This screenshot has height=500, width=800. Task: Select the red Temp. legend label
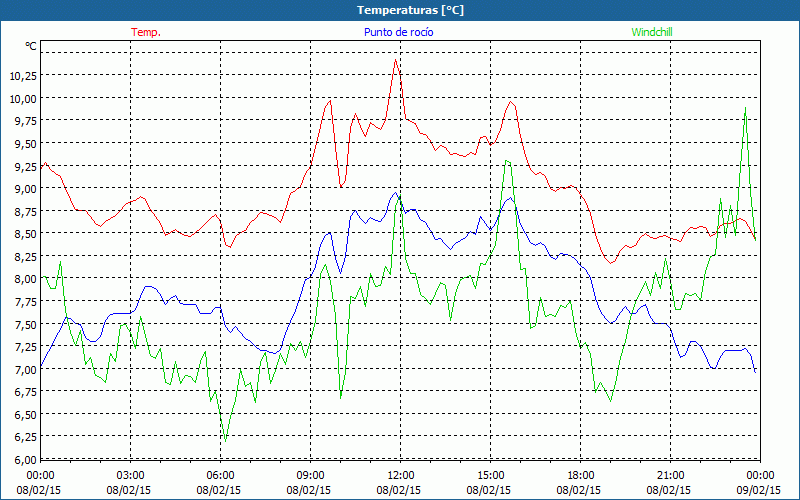pos(146,32)
